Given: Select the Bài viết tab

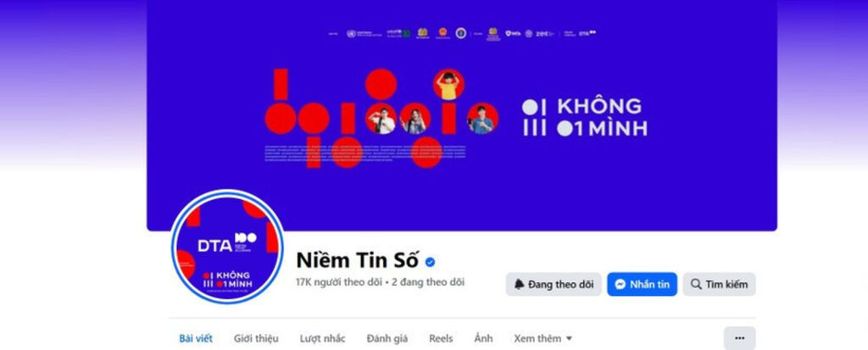Looking at the screenshot, I should [196, 338].
